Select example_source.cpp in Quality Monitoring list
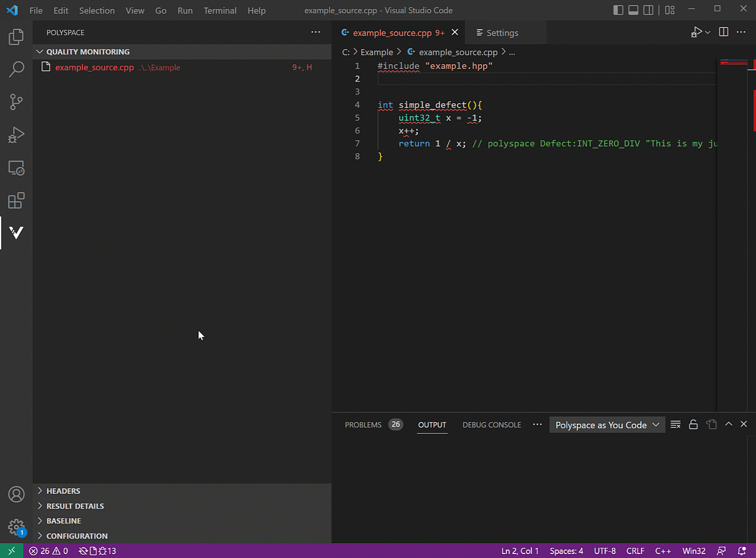This screenshot has height=558, width=756. pyautogui.click(x=94, y=67)
